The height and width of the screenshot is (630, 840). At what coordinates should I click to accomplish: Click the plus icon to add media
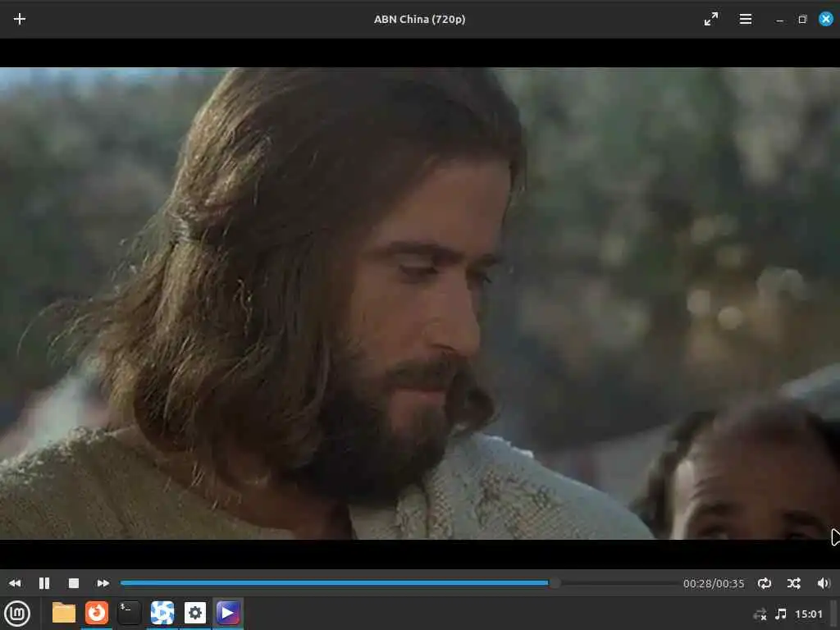coord(20,20)
